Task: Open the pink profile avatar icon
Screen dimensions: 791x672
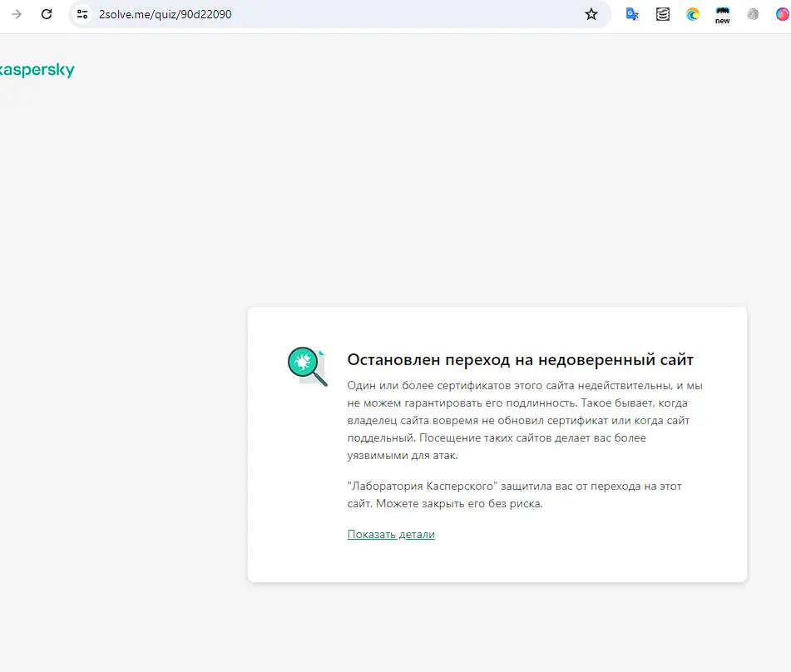Action: [783, 14]
